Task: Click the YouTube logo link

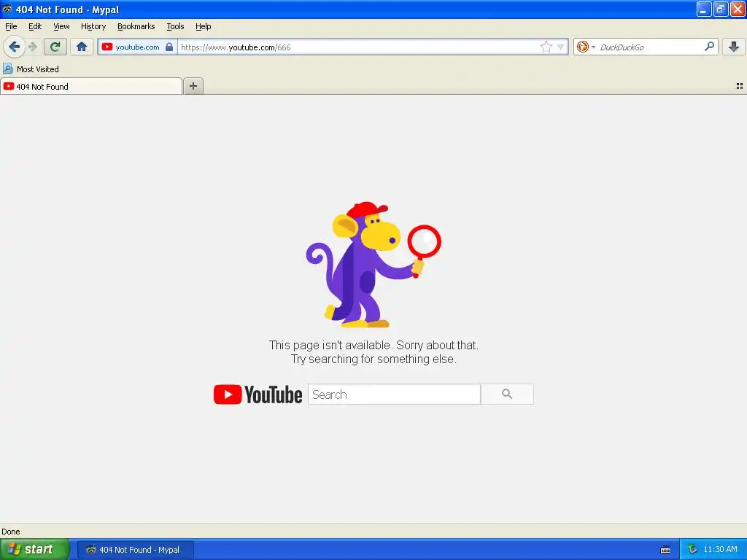Action: click(x=258, y=394)
